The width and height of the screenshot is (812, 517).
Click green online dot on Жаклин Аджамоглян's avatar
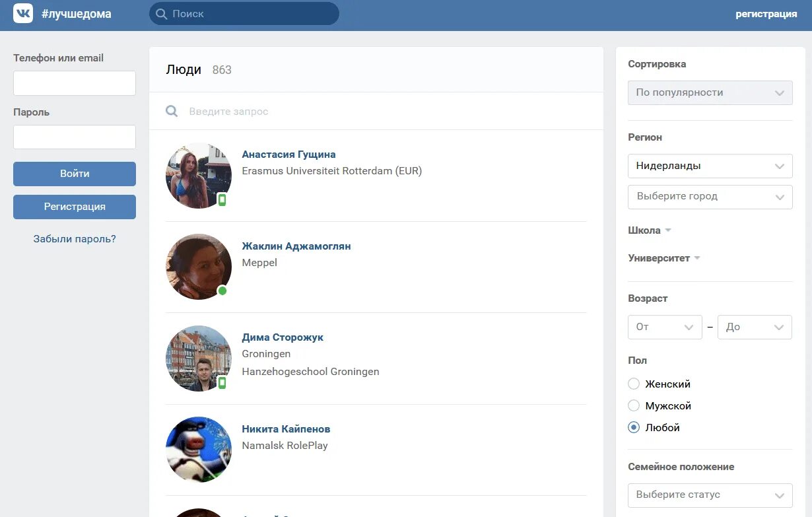coord(222,291)
